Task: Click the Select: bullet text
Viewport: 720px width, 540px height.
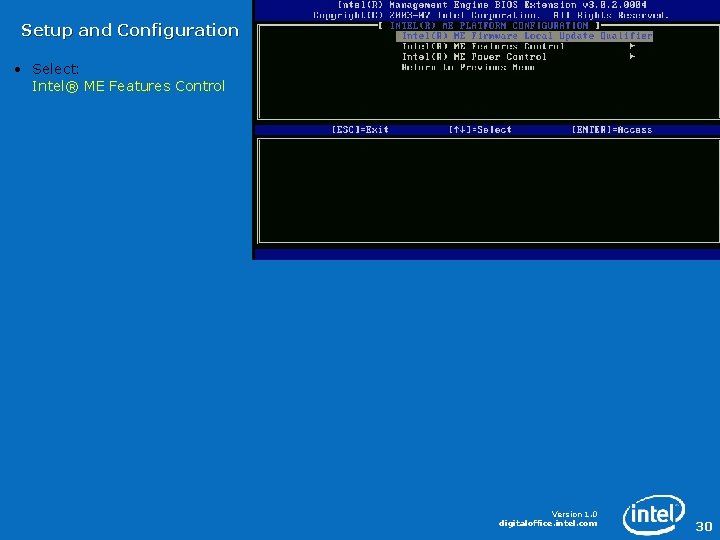Action: pyautogui.click(x=55, y=69)
